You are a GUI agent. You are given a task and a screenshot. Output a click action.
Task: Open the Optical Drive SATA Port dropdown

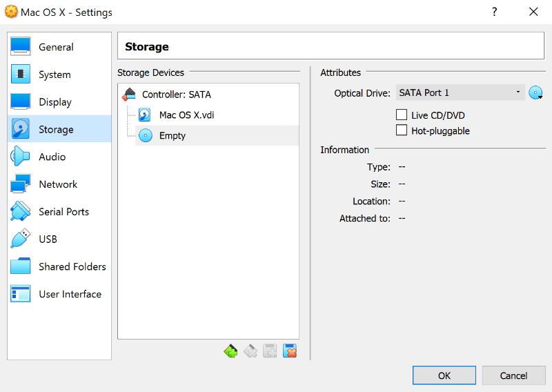click(460, 93)
